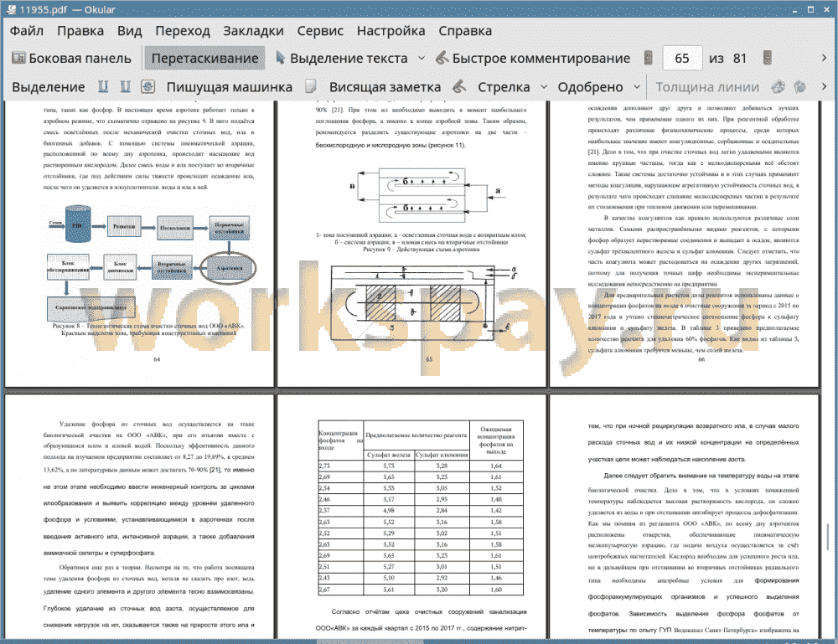Open the Вид menu
The image size is (838, 644).
[x=130, y=31]
